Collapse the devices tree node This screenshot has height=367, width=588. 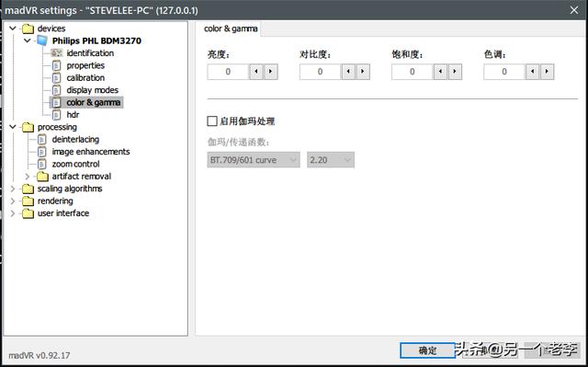coord(13,29)
